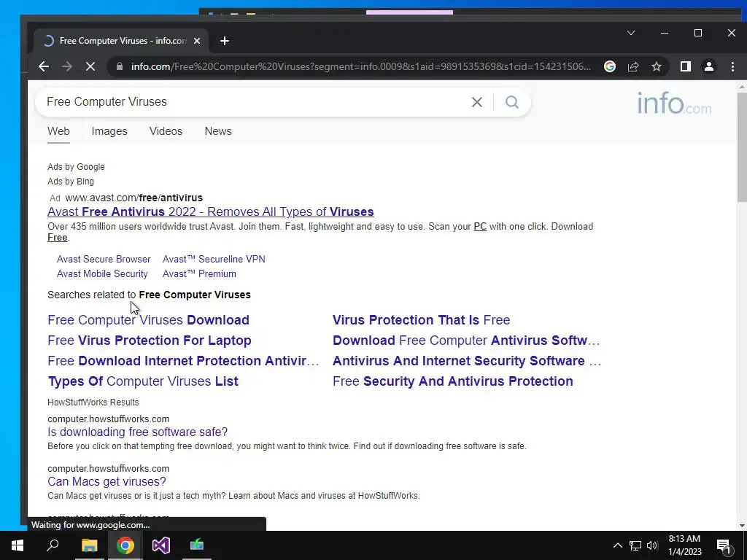
Task: Open a new browser tab
Action: coord(225,41)
